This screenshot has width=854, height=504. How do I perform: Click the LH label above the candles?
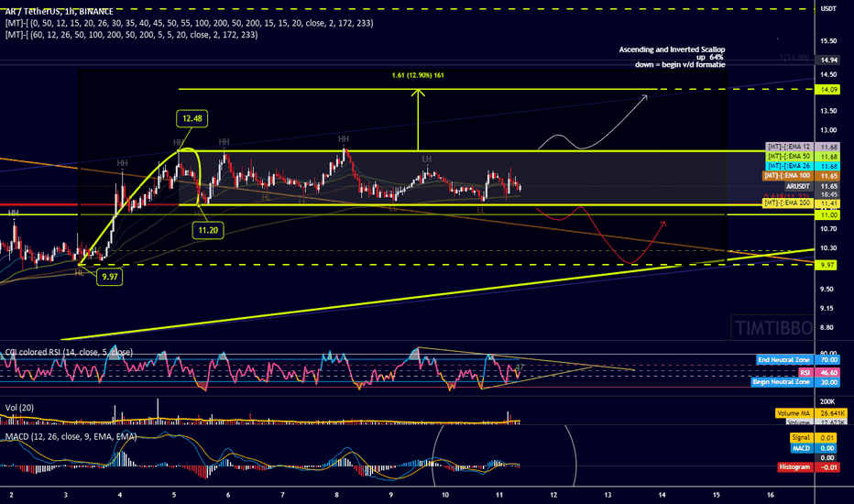pyautogui.click(x=426, y=159)
